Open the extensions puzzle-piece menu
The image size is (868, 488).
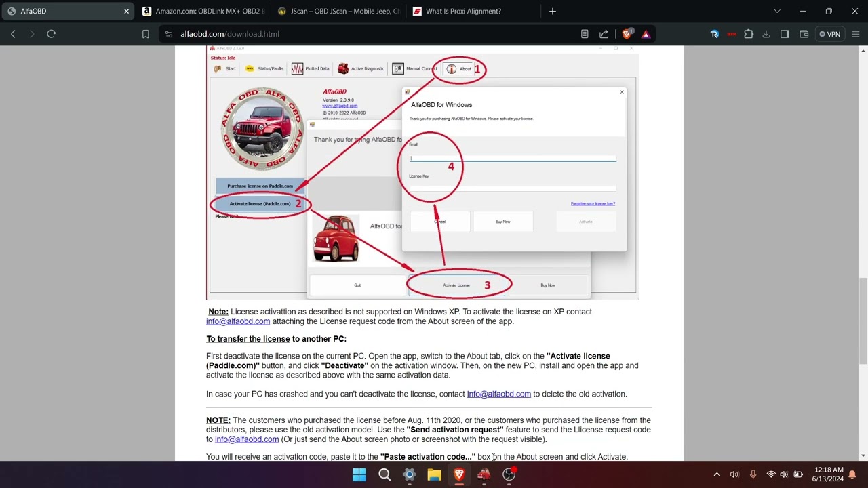(x=749, y=34)
